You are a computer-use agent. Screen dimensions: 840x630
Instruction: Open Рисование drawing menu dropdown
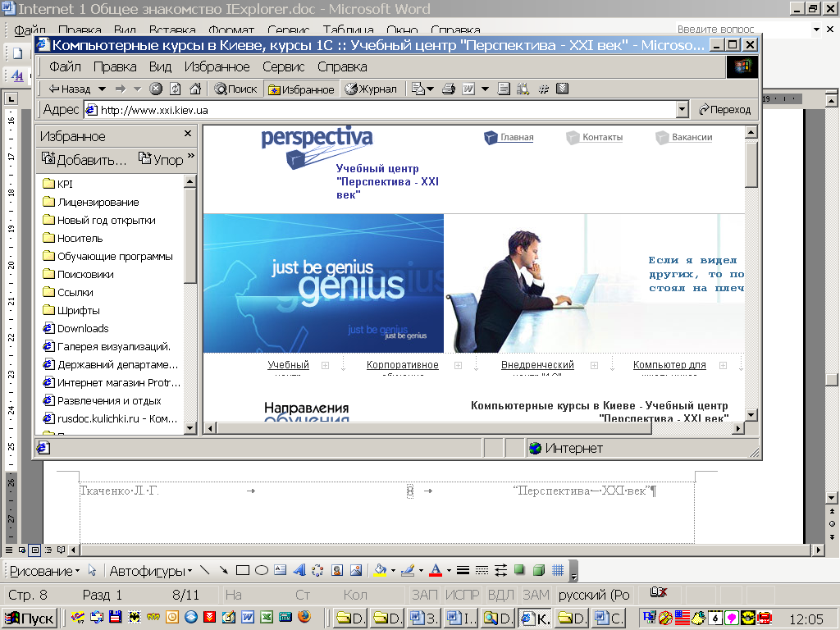[x=44, y=571]
